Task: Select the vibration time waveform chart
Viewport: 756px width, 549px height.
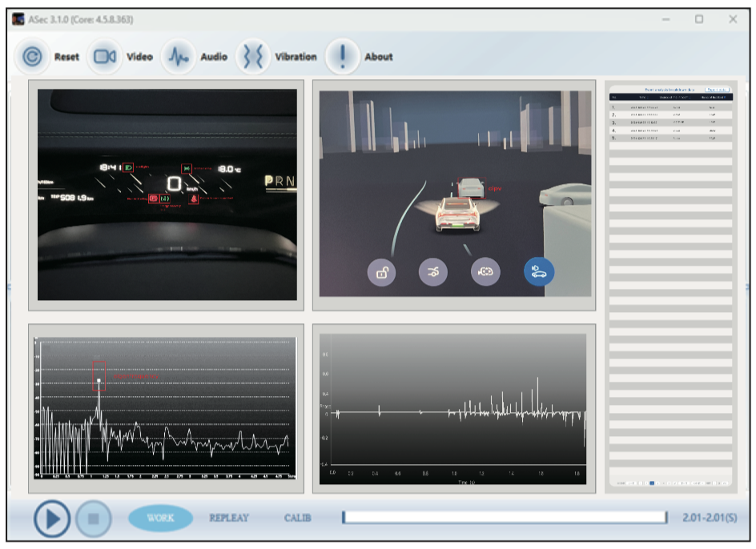Action: tap(452, 409)
